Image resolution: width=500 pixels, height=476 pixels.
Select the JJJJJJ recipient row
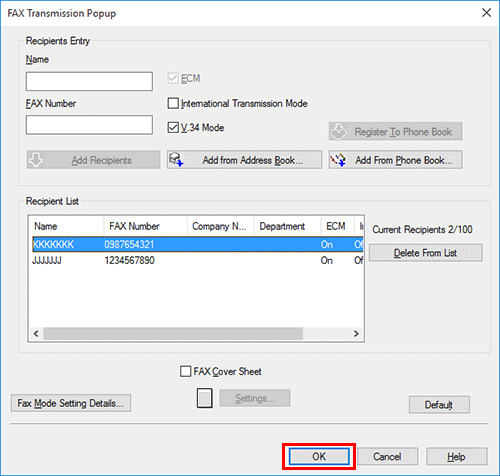point(197,260)
